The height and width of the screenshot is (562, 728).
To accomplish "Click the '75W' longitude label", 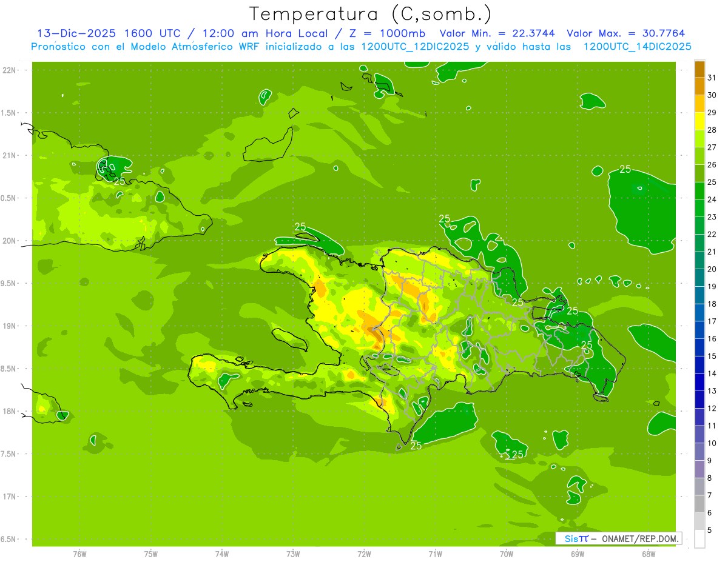I will (150, 554).
